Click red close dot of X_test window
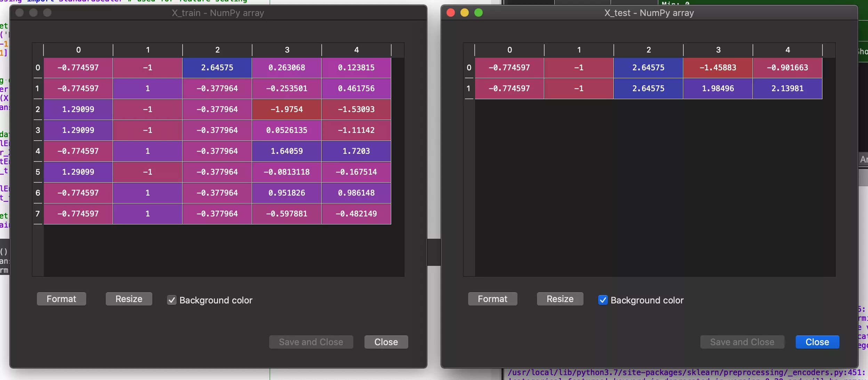Viewport: 868px width, 380px height. pyautogui.click(x=451, y=13)
